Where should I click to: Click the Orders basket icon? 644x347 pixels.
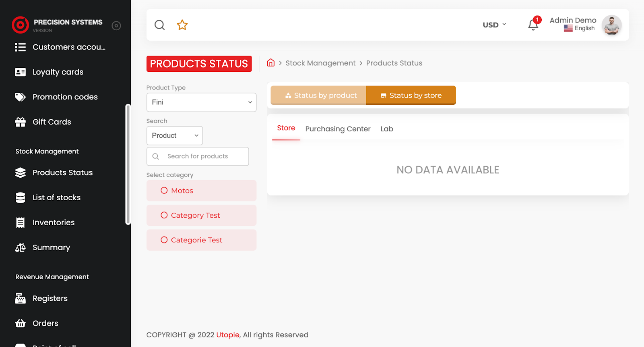click(20, 324)
